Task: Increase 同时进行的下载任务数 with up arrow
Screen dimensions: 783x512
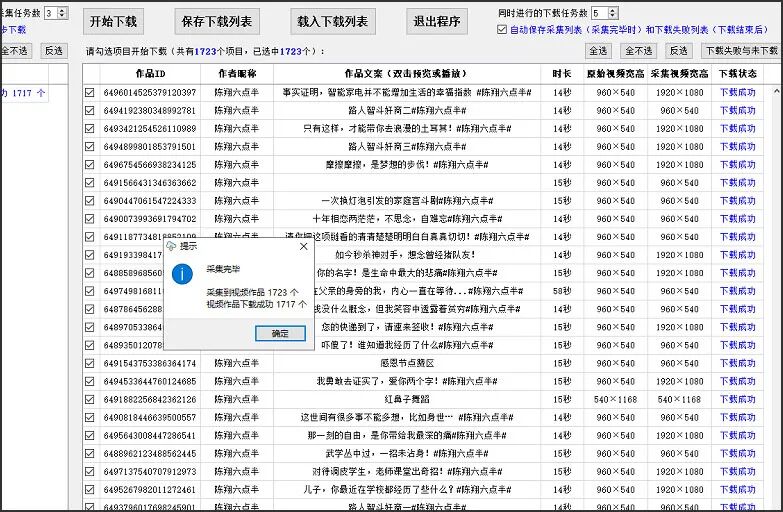Action: [x=613, y=10]
